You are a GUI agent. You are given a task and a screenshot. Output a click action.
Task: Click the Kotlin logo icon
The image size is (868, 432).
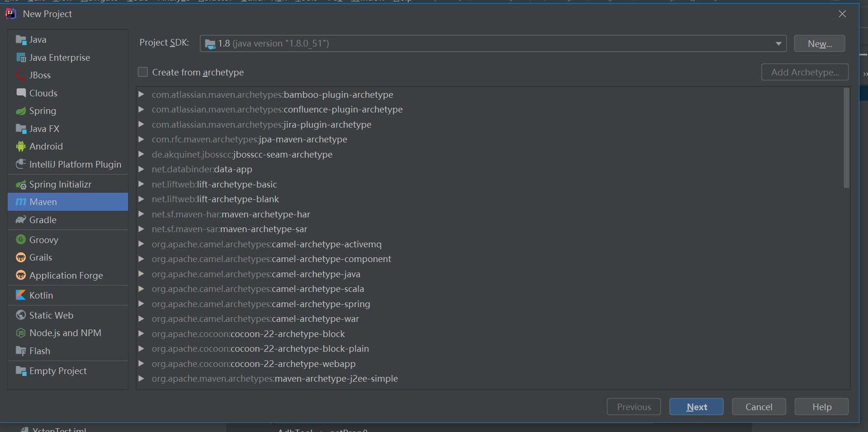coord(21,295)
